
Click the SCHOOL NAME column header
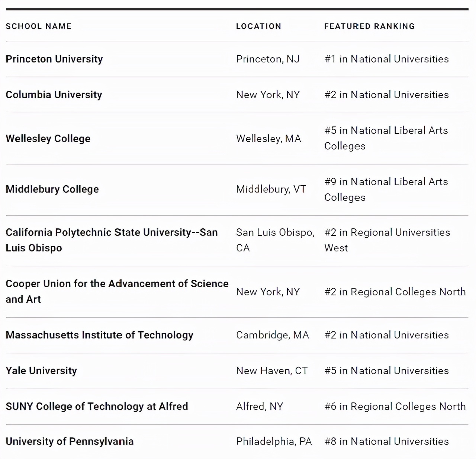[x=39, y=26]
